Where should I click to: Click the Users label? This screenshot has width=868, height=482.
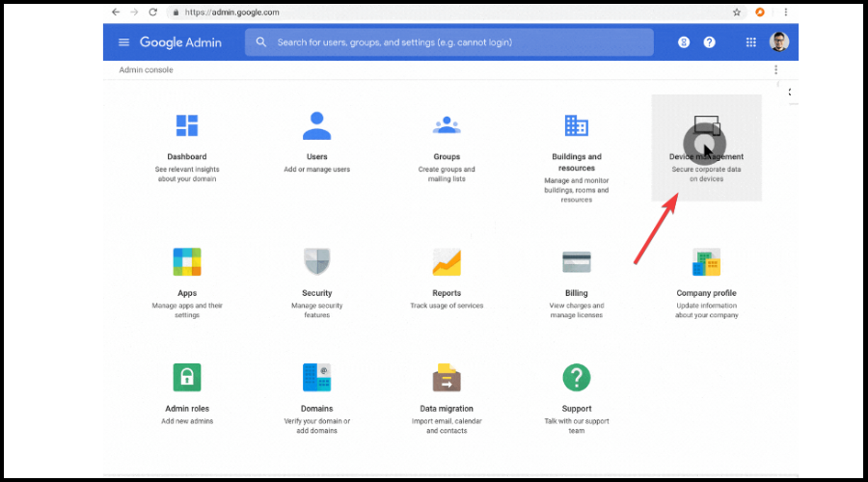pos(316,156)
